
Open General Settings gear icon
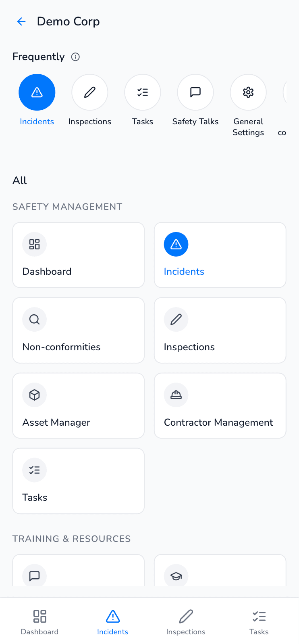(248, 92)
